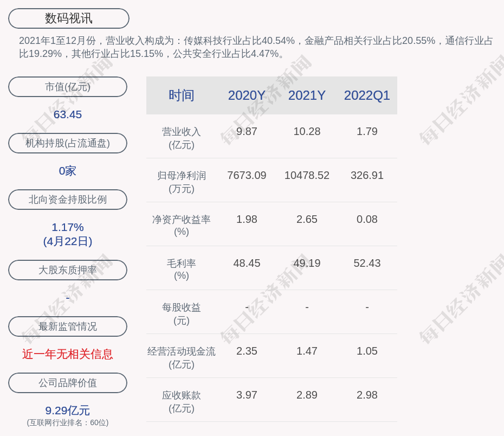
Task: Select the 机构持股(占流通盘) pill
Action: [x=68, y=143]
